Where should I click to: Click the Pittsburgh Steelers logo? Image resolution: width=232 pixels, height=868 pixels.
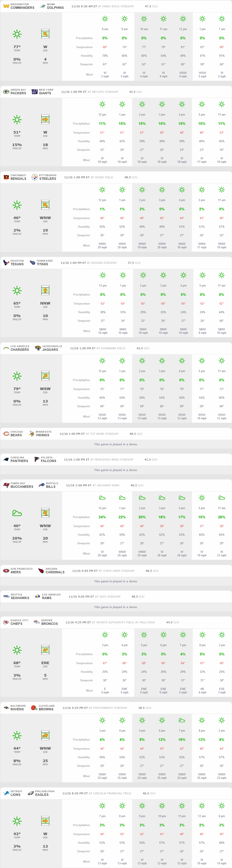35,177
